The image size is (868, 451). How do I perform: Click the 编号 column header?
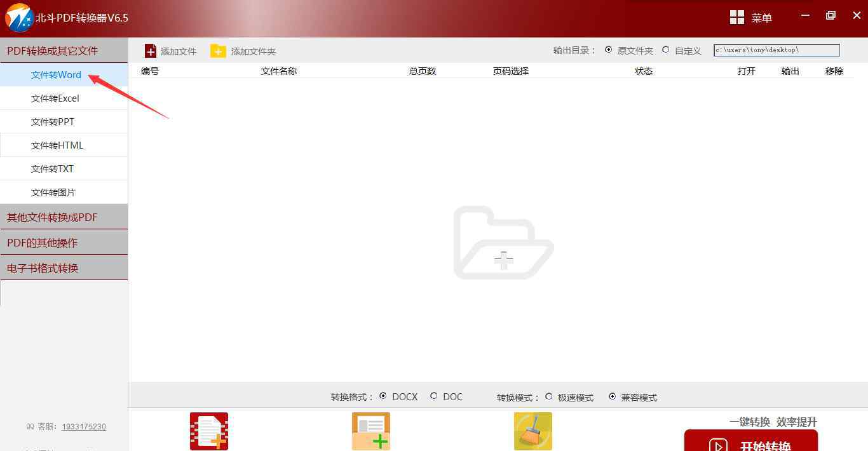[150, 71]
